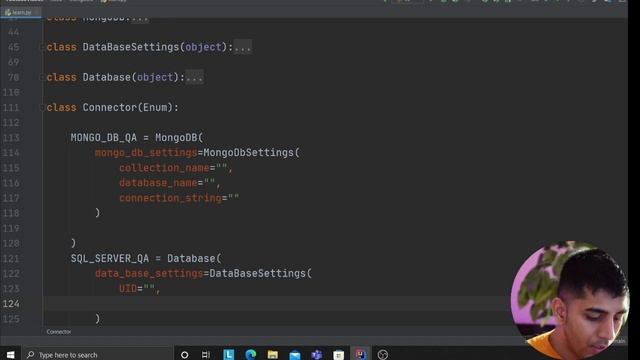Open File Explorer from the taskbar

[273, 354]
